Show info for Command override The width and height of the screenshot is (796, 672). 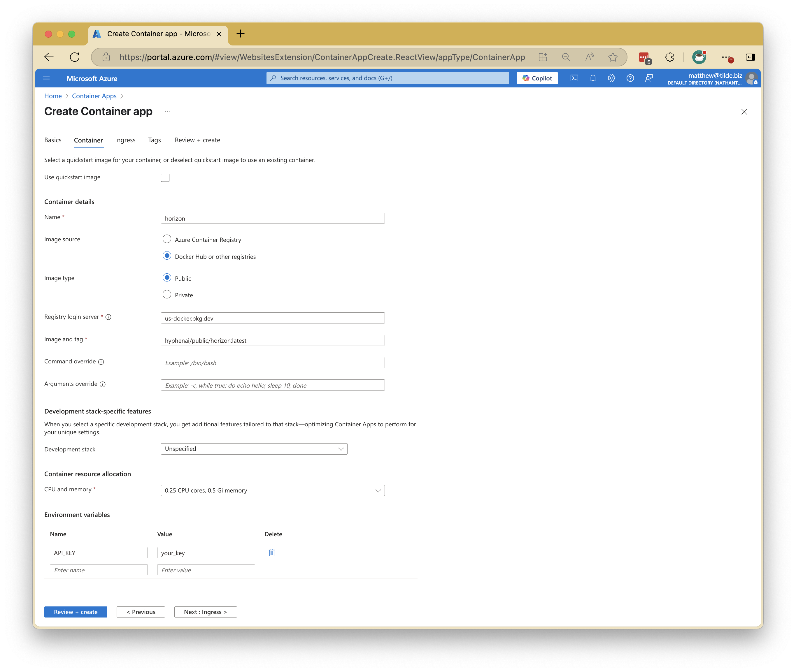coord(101,362)
